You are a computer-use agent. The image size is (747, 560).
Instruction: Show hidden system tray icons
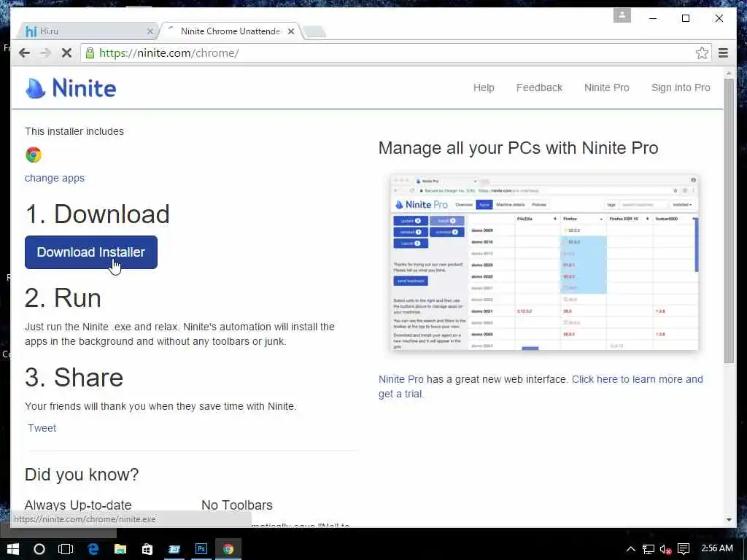pyautogui.click(x=630, y=549)
